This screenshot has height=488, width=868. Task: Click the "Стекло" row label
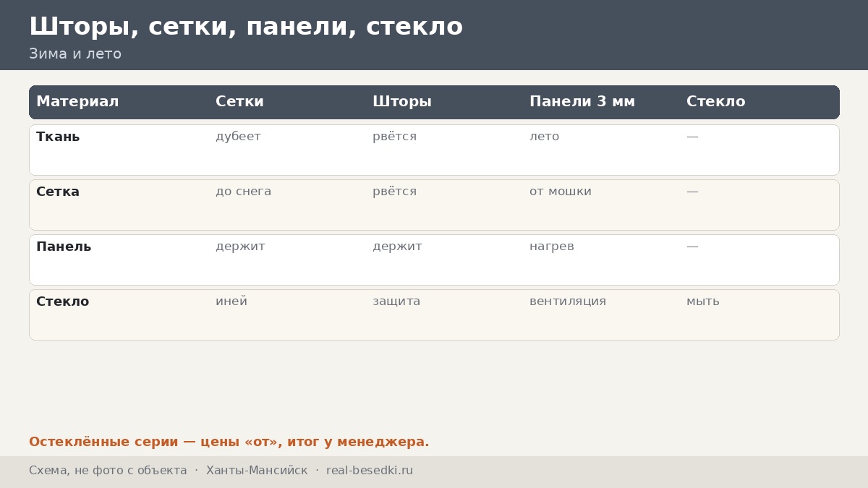coord(63,301)
